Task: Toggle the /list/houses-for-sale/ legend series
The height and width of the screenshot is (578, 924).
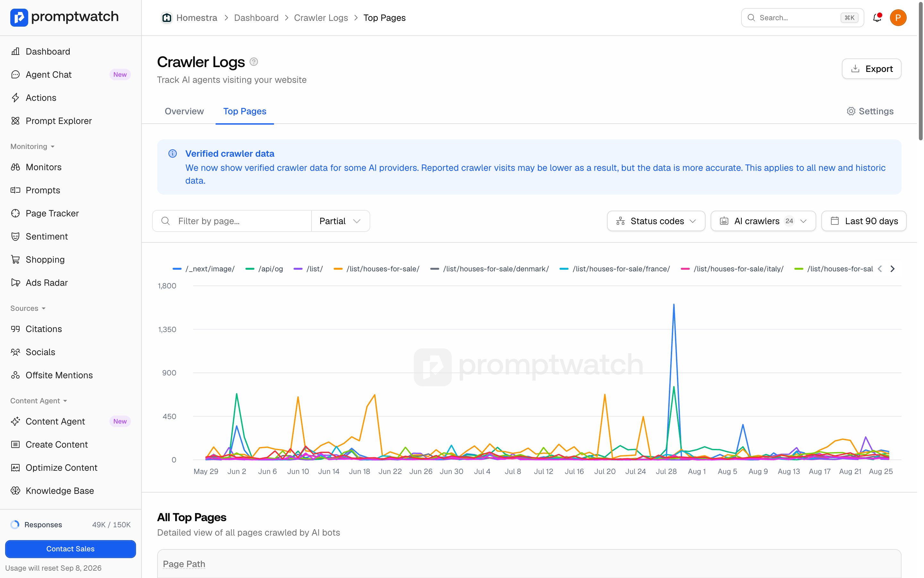Action: (376, 269)
